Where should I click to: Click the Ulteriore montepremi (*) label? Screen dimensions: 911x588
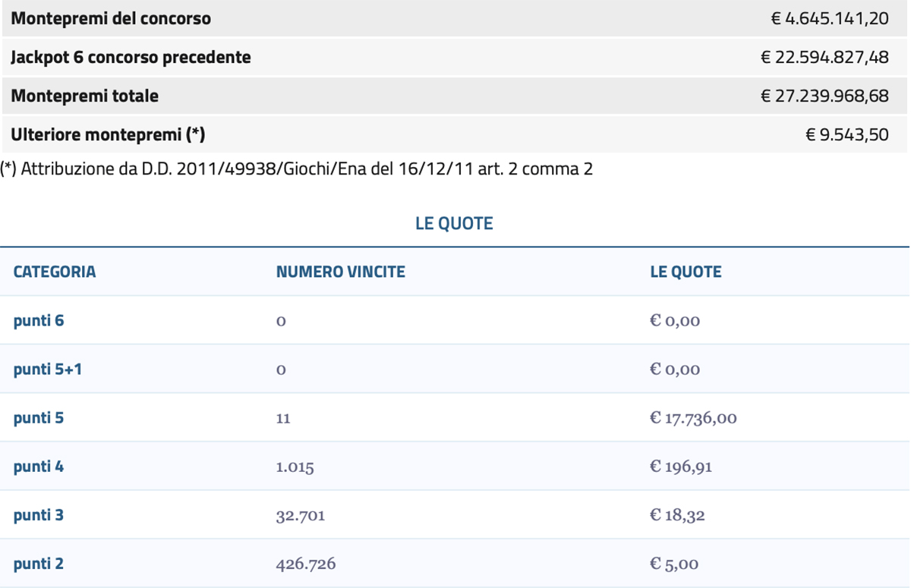[x=108, y=135]
